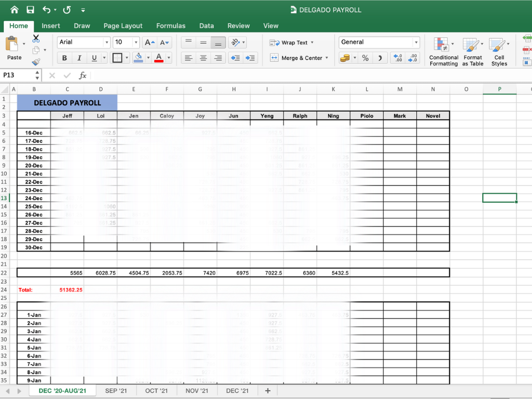Click the Home icon in title bar
Viewport: 532px width, 399px height.
click(x=14, y=10)
